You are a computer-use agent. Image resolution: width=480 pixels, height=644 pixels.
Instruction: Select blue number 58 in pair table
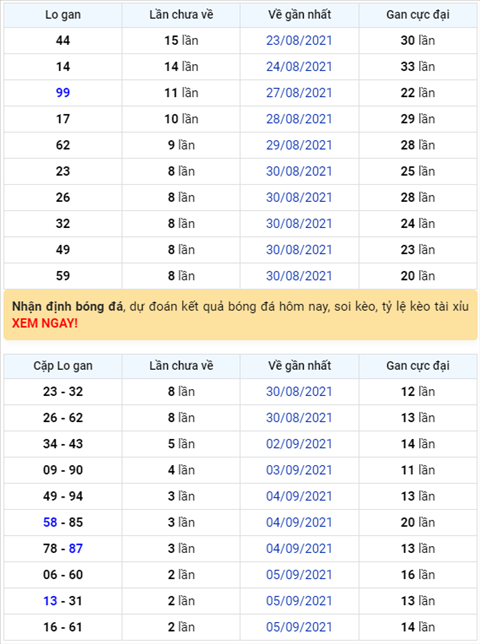[50, 522]
